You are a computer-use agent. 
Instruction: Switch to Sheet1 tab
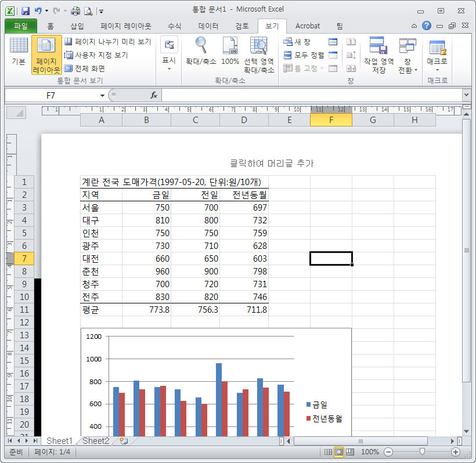click(59, 440)
